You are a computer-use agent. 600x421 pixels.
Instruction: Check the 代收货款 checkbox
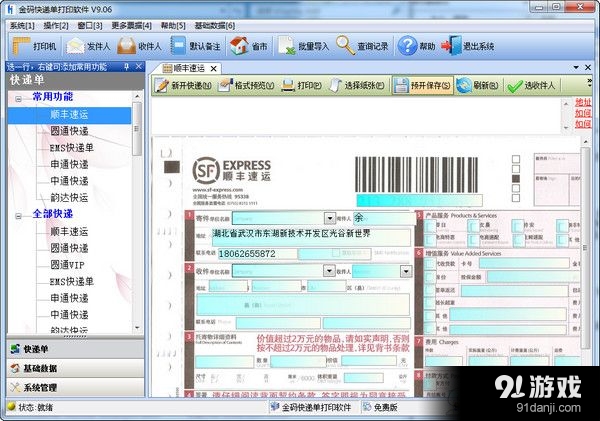430,264
